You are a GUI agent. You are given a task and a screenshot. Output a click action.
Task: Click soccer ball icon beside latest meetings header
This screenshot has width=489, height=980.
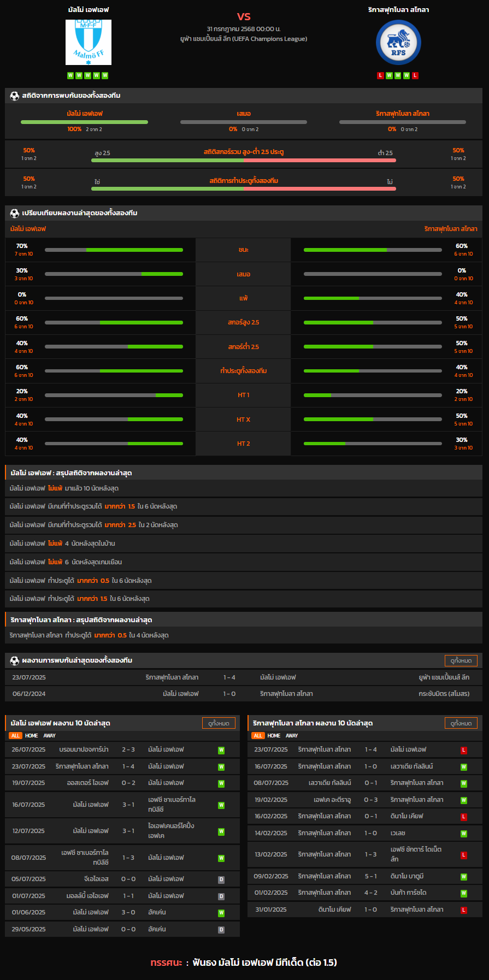click(x=15, y=660)
